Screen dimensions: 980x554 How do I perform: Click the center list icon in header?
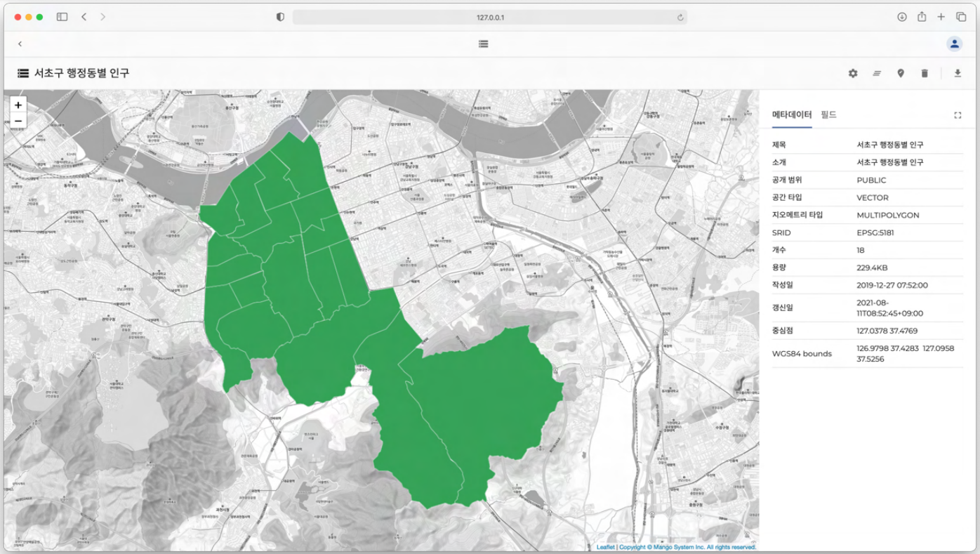[483, 44]
